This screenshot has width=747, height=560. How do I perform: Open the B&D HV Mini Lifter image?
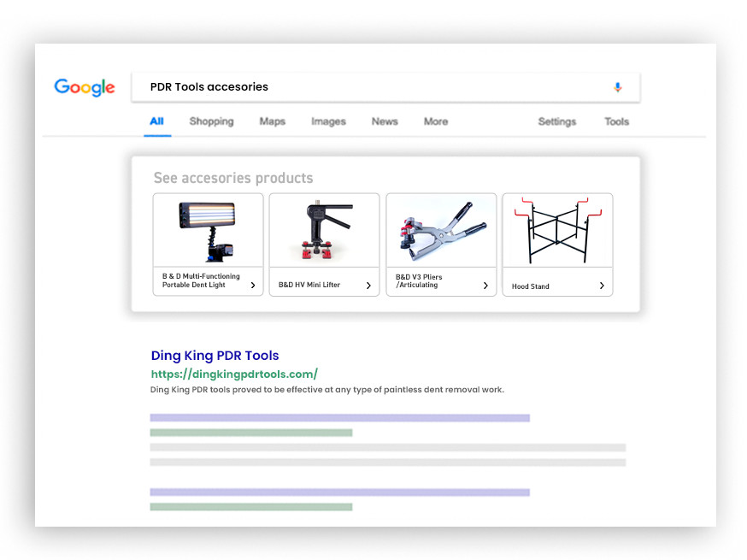pos(324,231)
